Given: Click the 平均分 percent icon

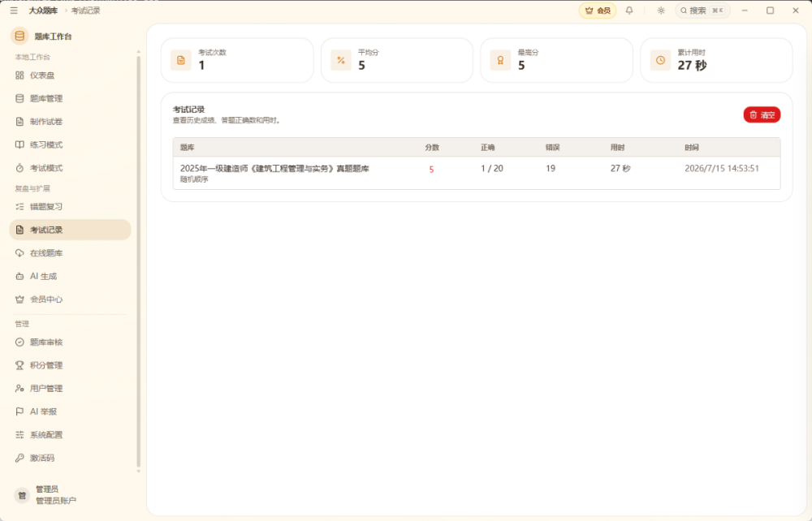Looking at the screenshot, I should [x=341, y=61].
